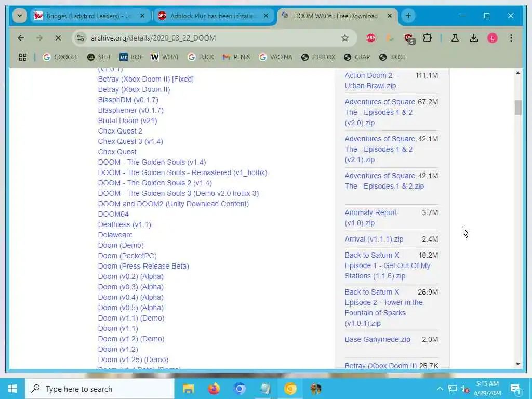Image resolution: width=532 pixels, height=399 pixels.
Task: Open the Windows Start menu
Action: [12, 389]
